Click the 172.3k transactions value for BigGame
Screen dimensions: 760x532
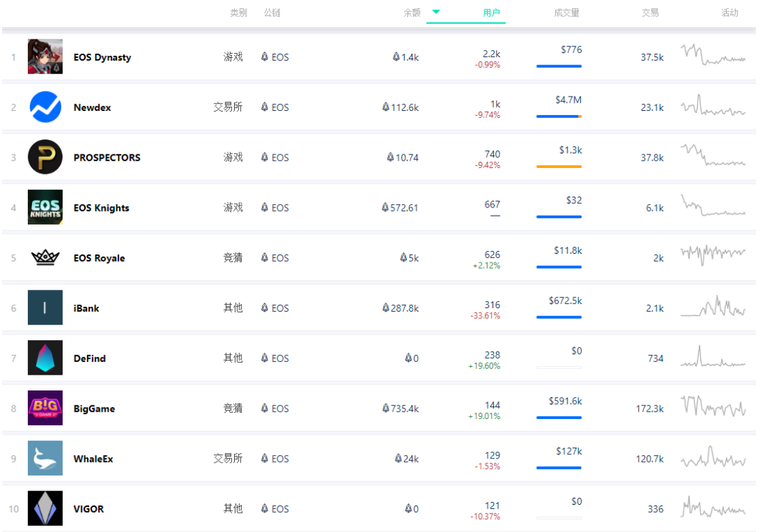[650, 408]
